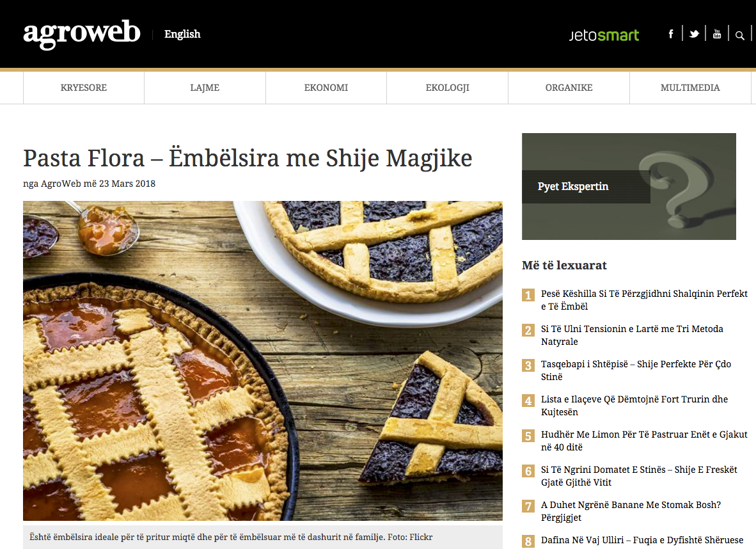Click the agroweb logo

tap(82, 34)
